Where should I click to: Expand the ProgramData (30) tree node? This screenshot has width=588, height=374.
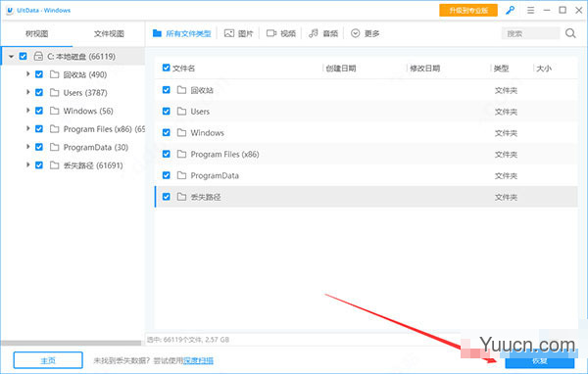(x=27, y=147)
